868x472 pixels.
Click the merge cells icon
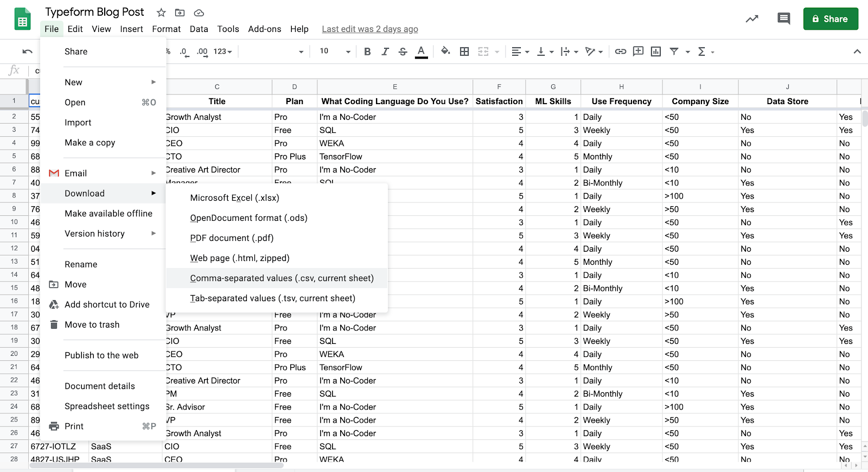coord(483,52)
